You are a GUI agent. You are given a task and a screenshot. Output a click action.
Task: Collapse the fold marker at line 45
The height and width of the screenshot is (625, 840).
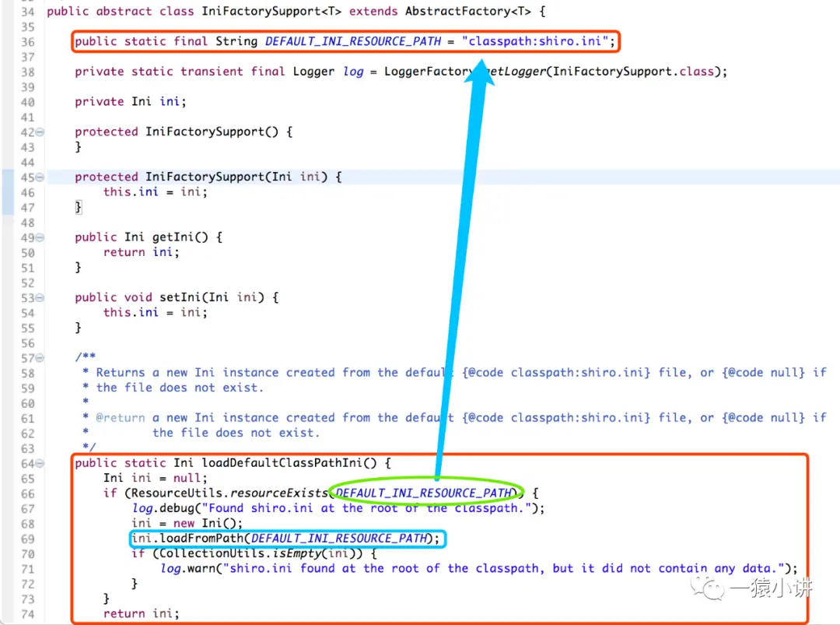pos(40,177)
